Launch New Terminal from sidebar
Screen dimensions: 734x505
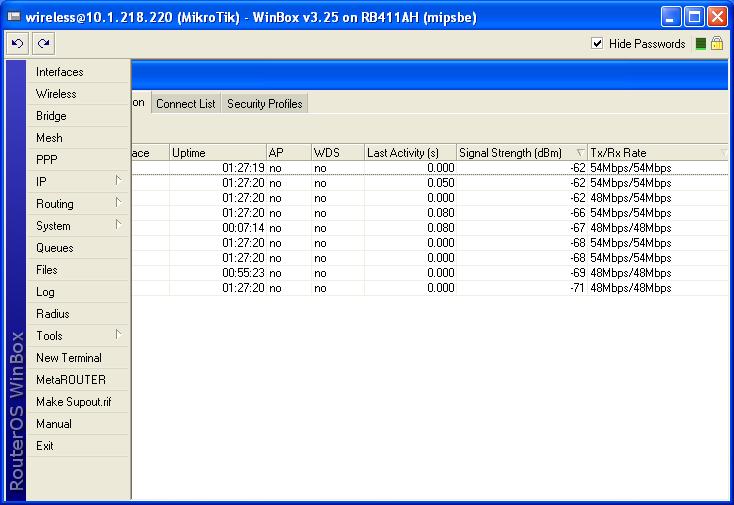click(x=78, y=358)
